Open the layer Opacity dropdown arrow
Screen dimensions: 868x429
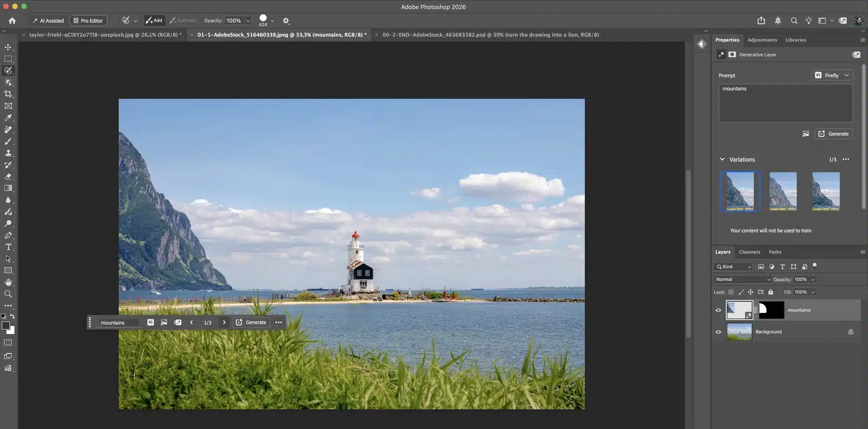(813, 279)
